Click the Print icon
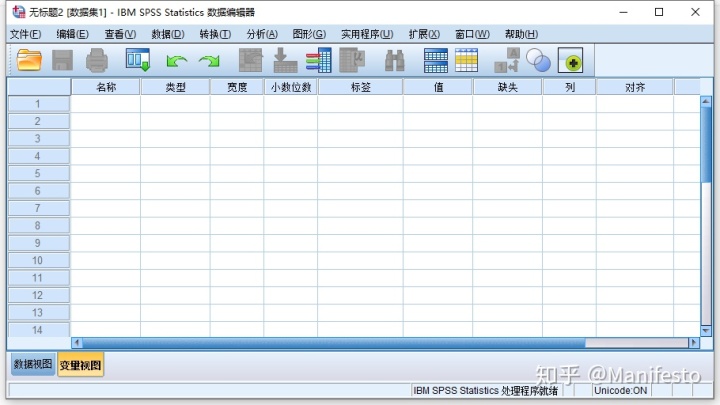Screen dimensions: 720x405 97,60
